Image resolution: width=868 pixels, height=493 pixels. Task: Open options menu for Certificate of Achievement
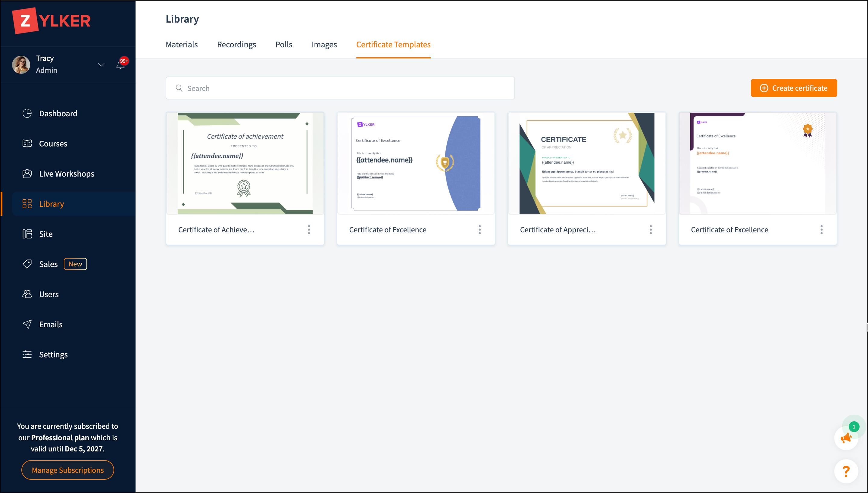pos(309,230)
